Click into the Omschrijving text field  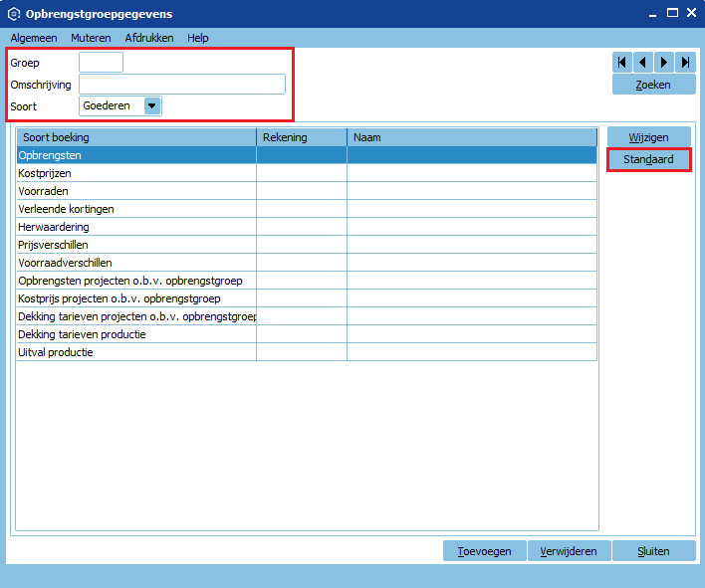coord(182,85)
